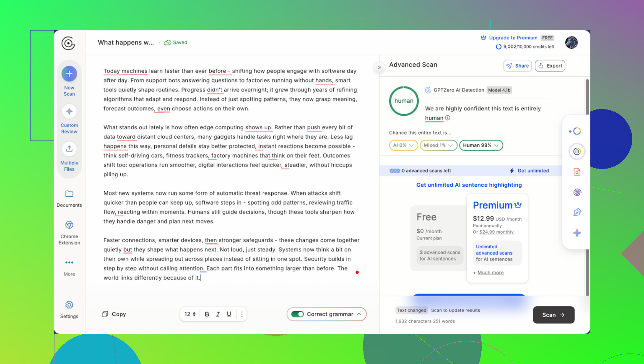Expand the AI 0% dropdown
The height and width of the screenshot is (364, 644).
click(403, 146)
